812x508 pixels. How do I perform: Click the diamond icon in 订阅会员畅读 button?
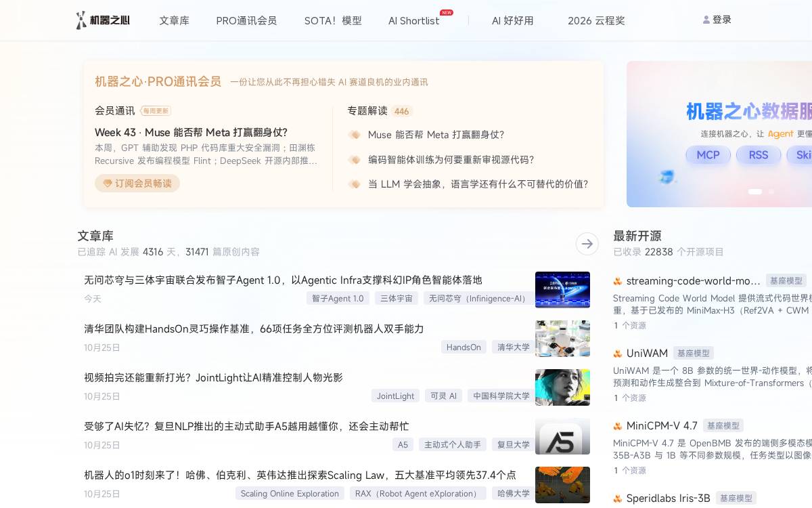click(107, 184)
